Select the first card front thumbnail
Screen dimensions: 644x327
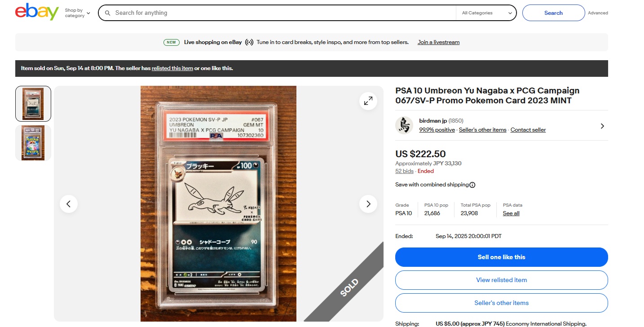coord(33,104)
